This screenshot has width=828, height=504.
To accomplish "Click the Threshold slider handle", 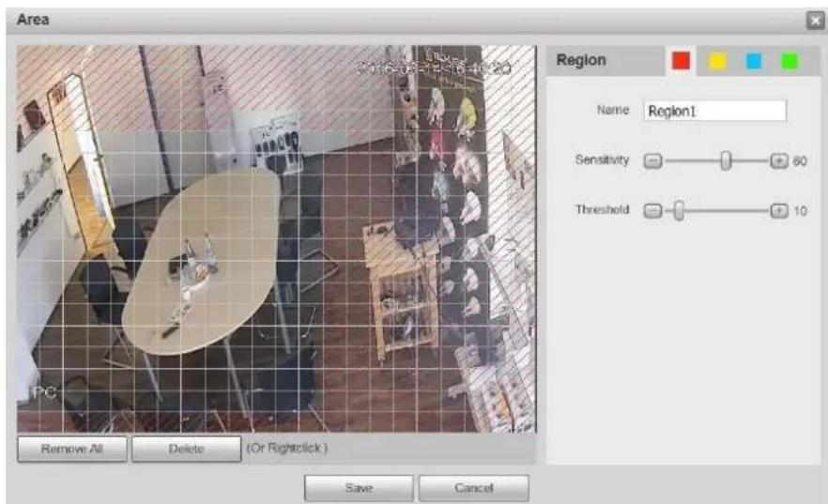I will tap(679, 210).
